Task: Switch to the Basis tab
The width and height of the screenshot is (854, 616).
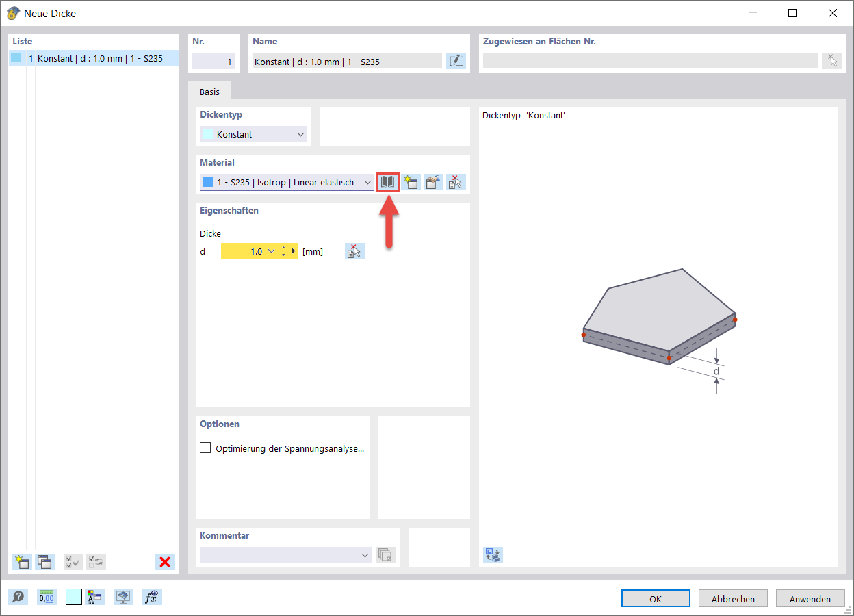Action: tap(209, 91)
